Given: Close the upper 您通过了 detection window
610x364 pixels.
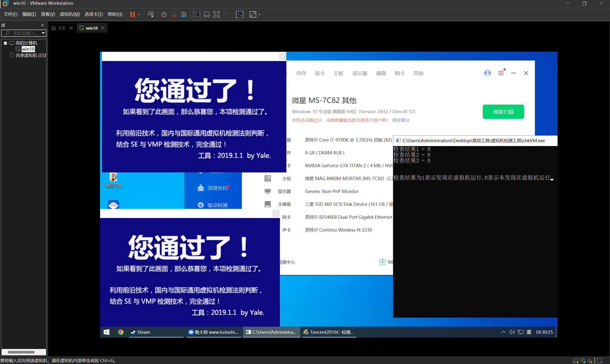Looking at the screenshot, I should point(282,56).
